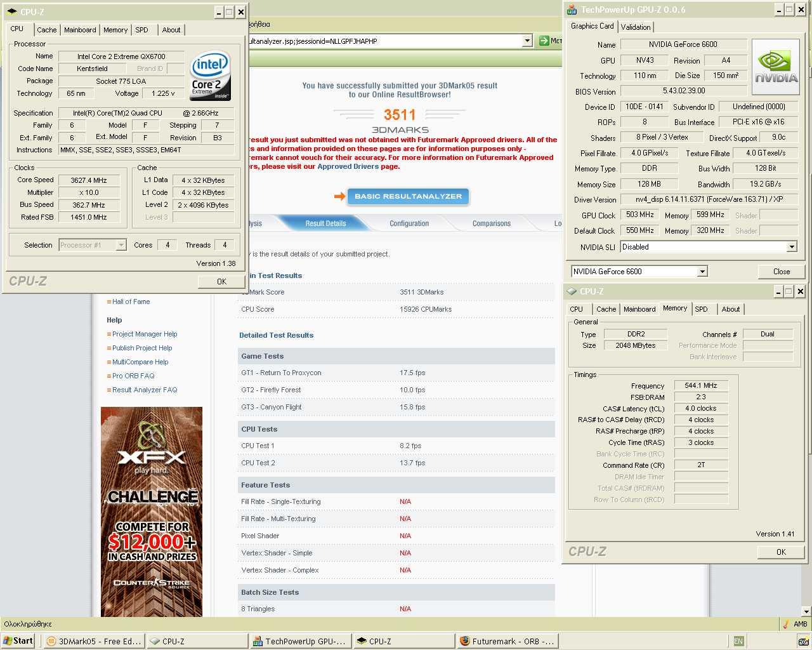Click OK in the top-left CPU-Z window
Viewport: 812px width, 650px height.
[x=221, y=281]
